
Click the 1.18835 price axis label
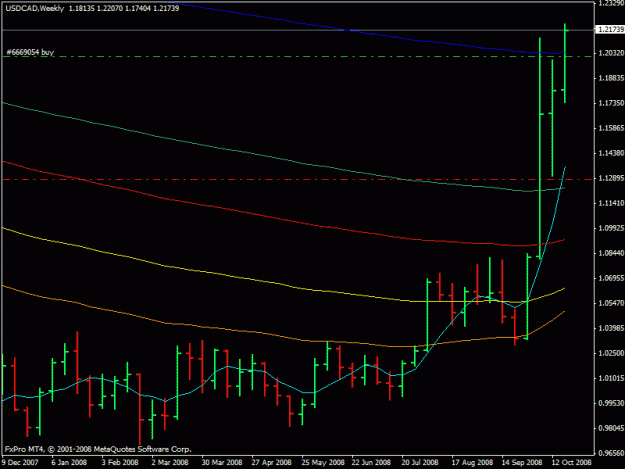611,78
